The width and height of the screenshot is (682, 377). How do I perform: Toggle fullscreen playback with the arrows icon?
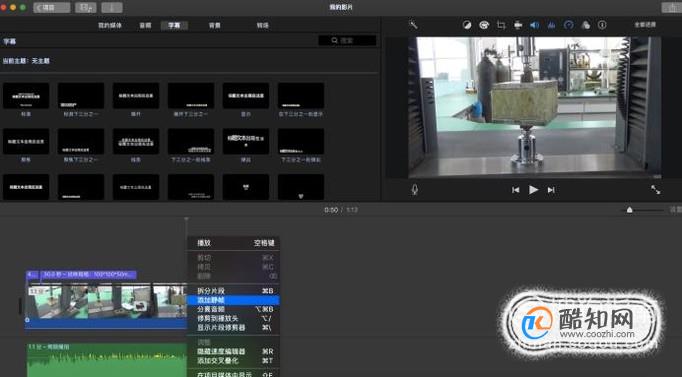tap(655, 190)
